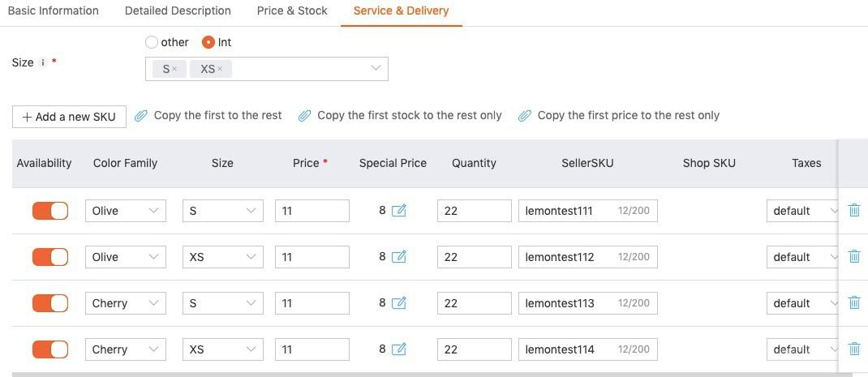Select the 'other' size radio option
The image size is (868, 377).
point(152,42)
